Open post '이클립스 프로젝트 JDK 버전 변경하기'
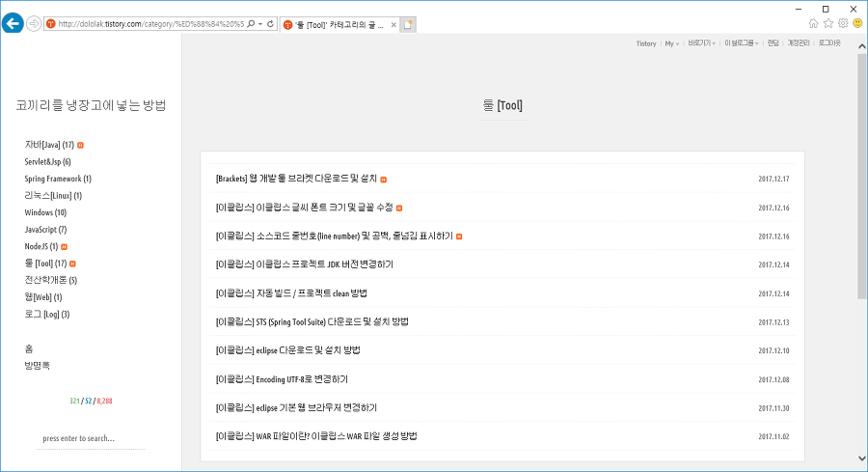The image size is (868, 472). (305, 264)
